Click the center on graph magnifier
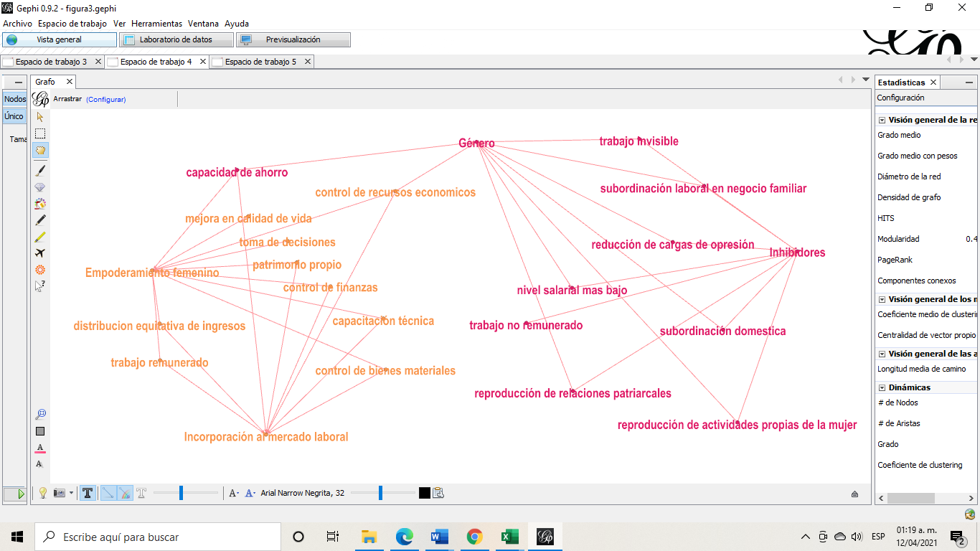 40,414
